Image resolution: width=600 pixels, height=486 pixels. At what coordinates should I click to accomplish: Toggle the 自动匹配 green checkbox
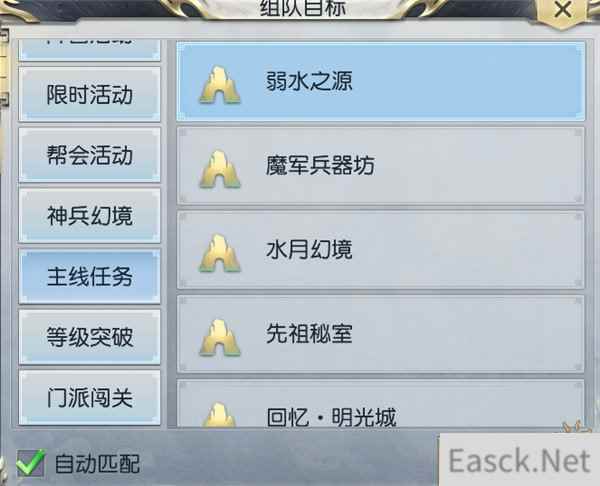coord(30,463)
